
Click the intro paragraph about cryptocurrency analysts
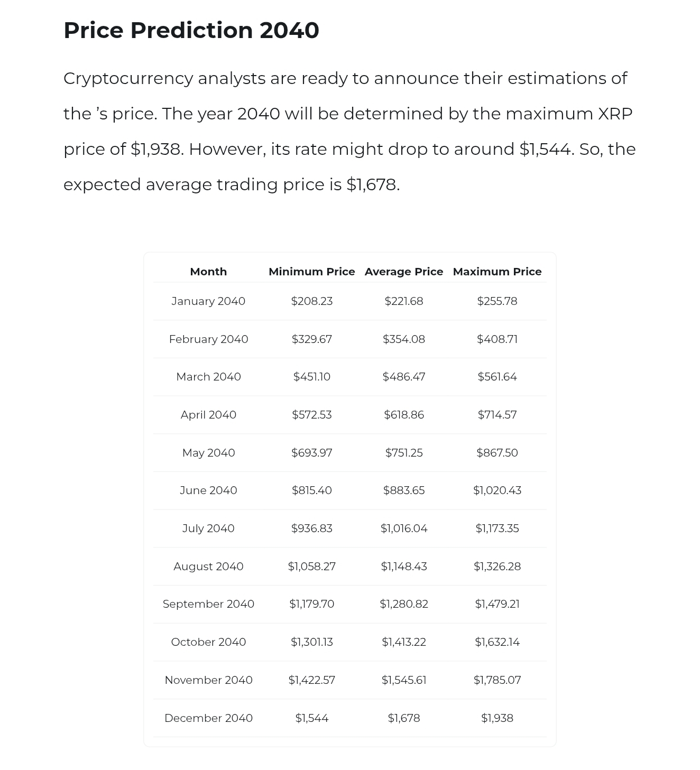coord(349,131)
